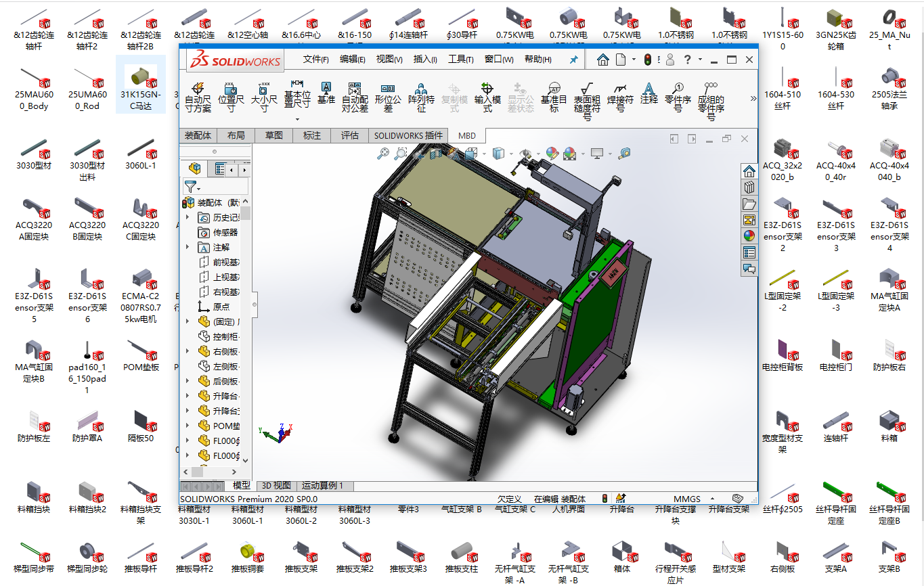924x586 pixels.
Task: Open the New Document dropdown arrow
Action: pyautogui.click(x=634, y=60)
